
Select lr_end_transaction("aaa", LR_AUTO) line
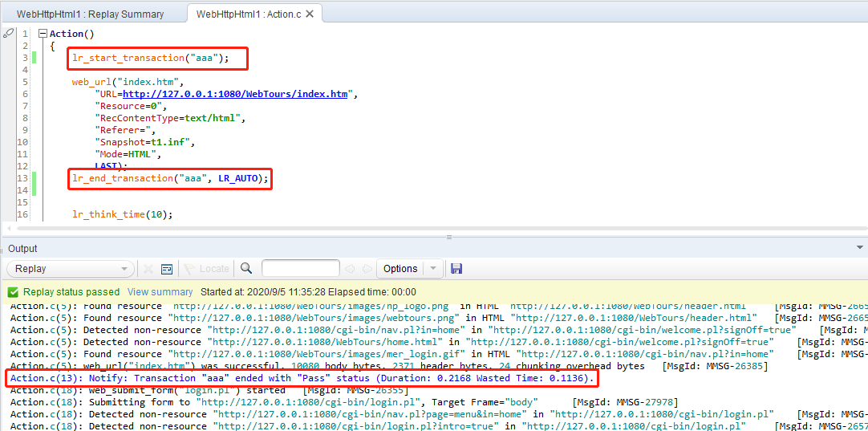pos(170,178)
